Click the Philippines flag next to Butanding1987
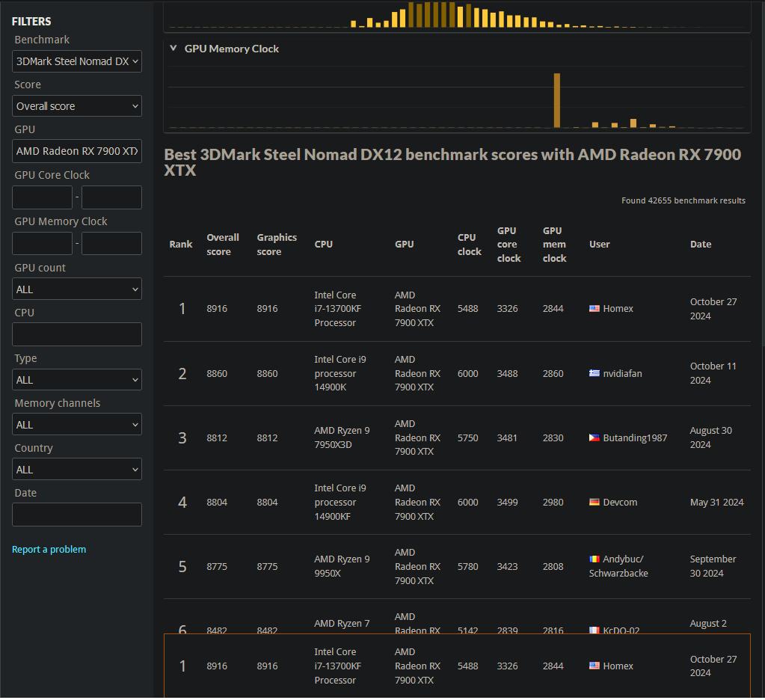The image size is (765, 700). [x=595, y=437]
